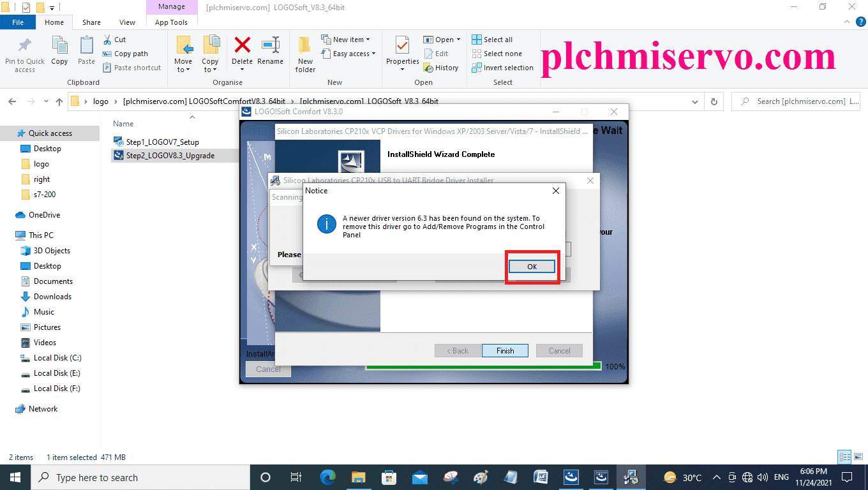The height and width of the screenshot is (490, 868).
Task: Open the recent locations dropdown arrow
Action: (46, 101)
